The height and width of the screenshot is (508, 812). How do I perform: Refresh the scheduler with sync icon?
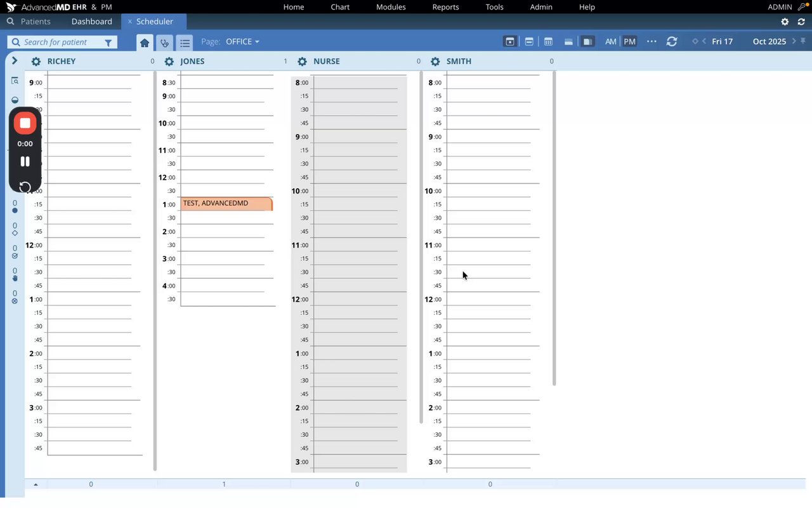pos(672,42)
